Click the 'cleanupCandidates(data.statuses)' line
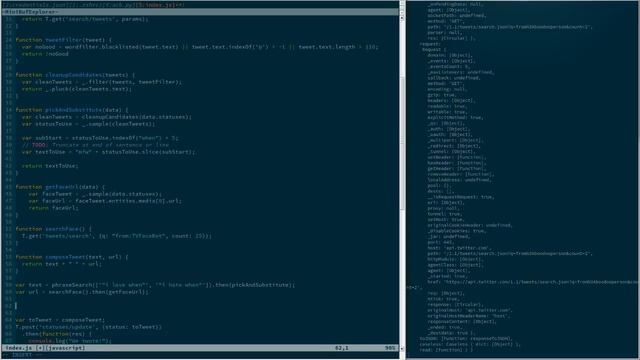640x360 pixels. coord(107,117)
